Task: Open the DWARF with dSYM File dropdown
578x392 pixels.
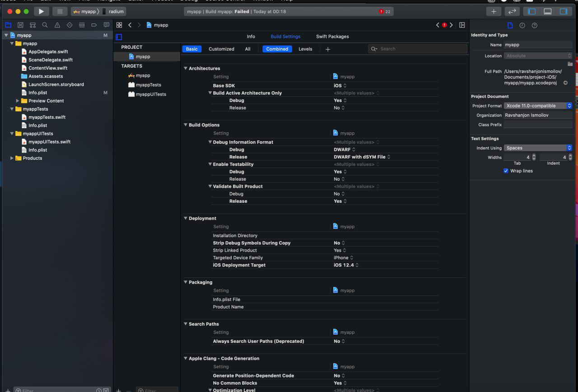Action: (362, 157)
